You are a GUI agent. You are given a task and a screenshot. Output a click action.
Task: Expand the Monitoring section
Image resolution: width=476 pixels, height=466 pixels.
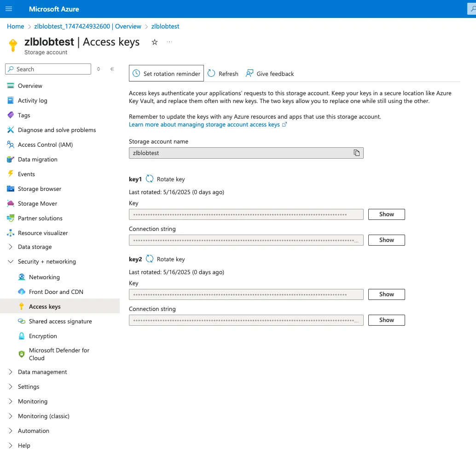point(11,402)
